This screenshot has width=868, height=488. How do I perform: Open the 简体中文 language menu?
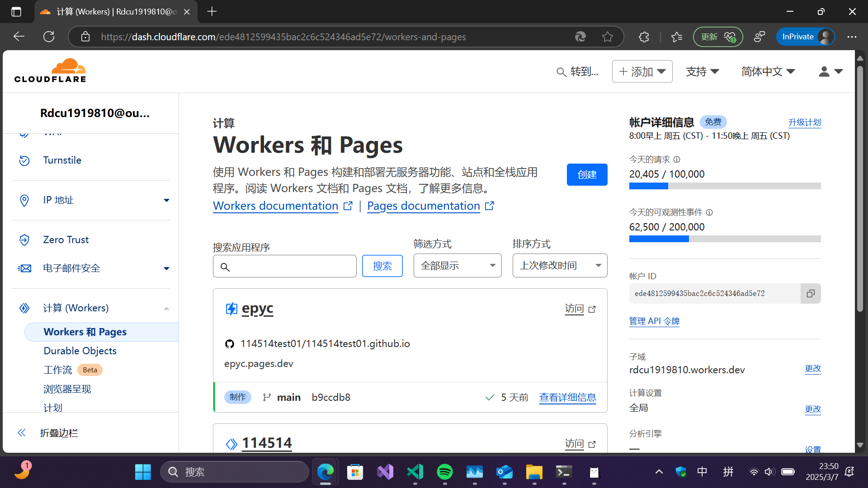pos(768,71)
